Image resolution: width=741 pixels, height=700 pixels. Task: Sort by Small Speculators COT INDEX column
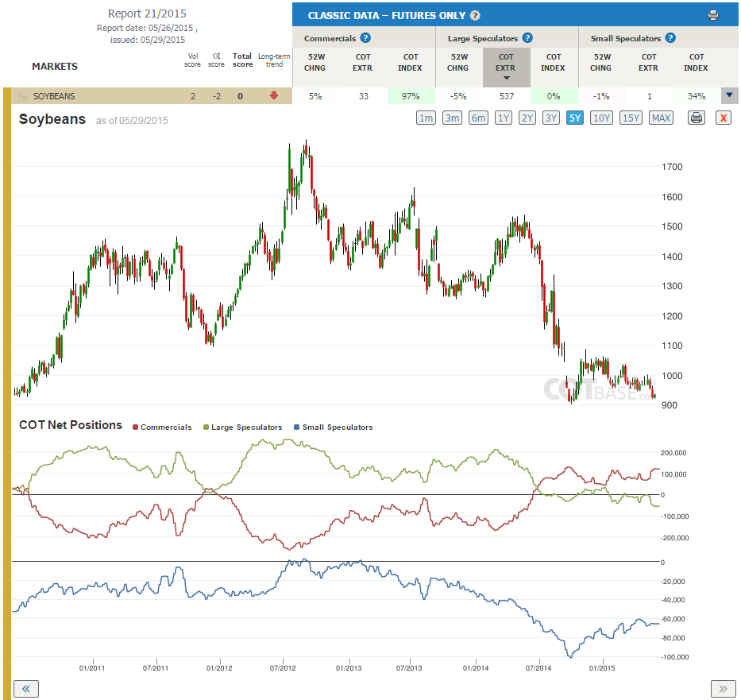pos(696,63)
